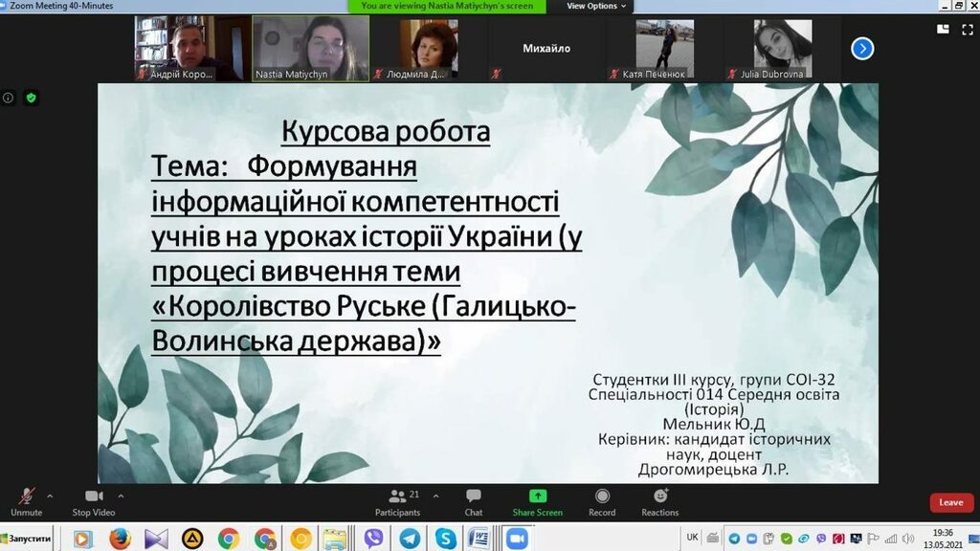
Task: Click the green Share Screen icon
Action: coord(537,496)
